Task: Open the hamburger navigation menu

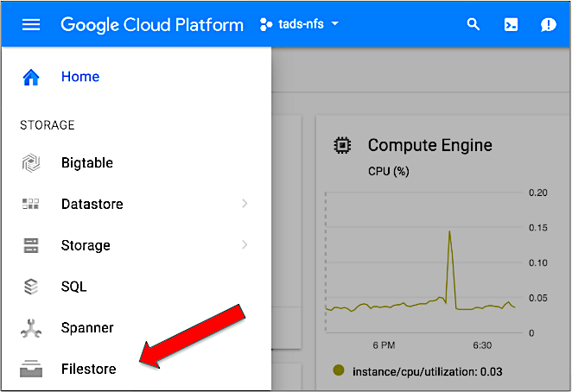Action: point(31,24)
